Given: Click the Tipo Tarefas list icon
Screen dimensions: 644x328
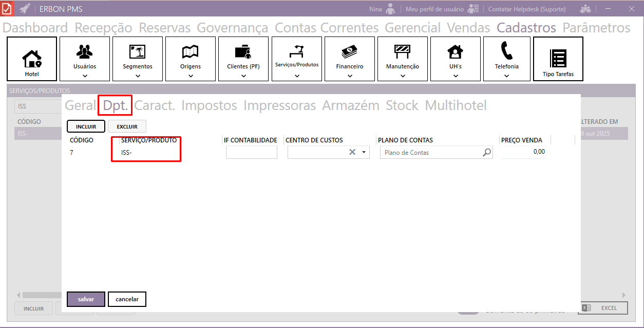Looking at the screenshot, I should pyautogui.click(x=558, y=58).
